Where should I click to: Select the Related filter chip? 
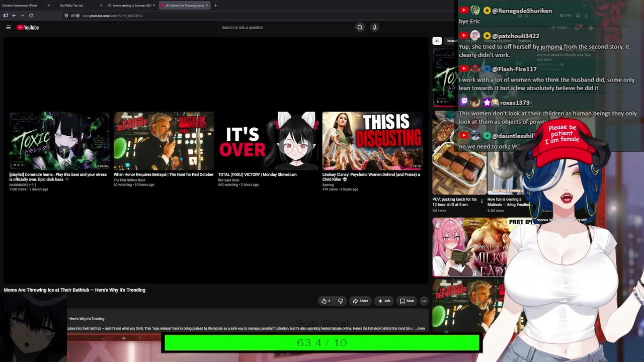[451, 41]
